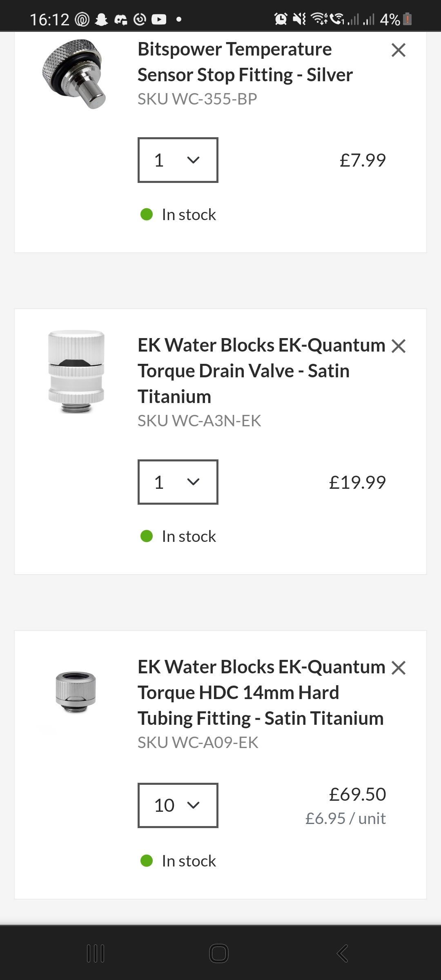Screen dimensions: 441x980
Task: Open EK-Quantum Torque Drain Valve product page
Action: tap(261, 370)
